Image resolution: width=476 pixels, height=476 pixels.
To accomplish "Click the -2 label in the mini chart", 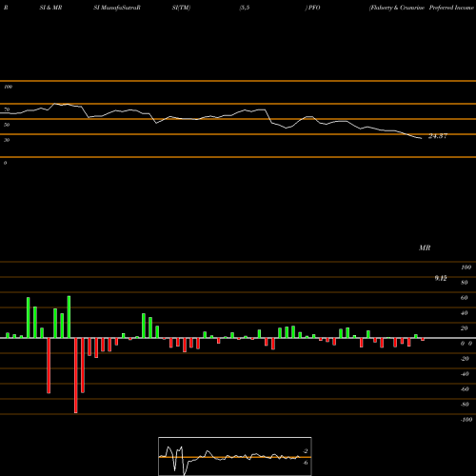I will (306, 451).
